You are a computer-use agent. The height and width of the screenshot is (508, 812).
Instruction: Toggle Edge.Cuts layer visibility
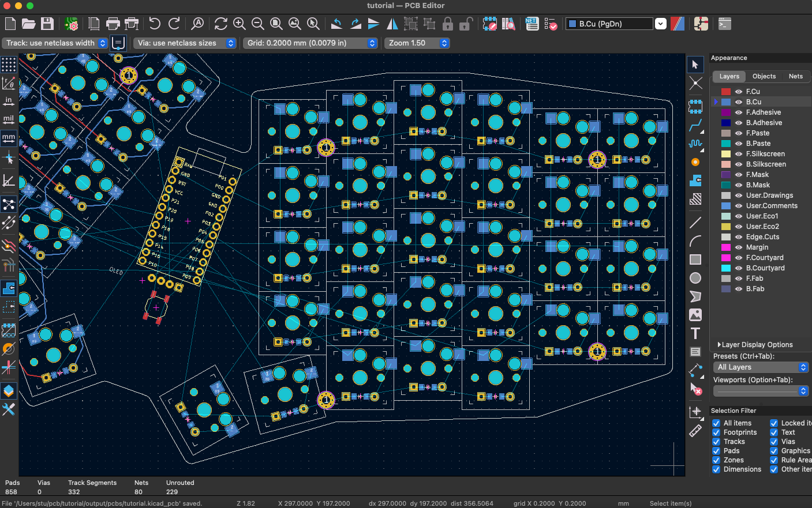739,236
